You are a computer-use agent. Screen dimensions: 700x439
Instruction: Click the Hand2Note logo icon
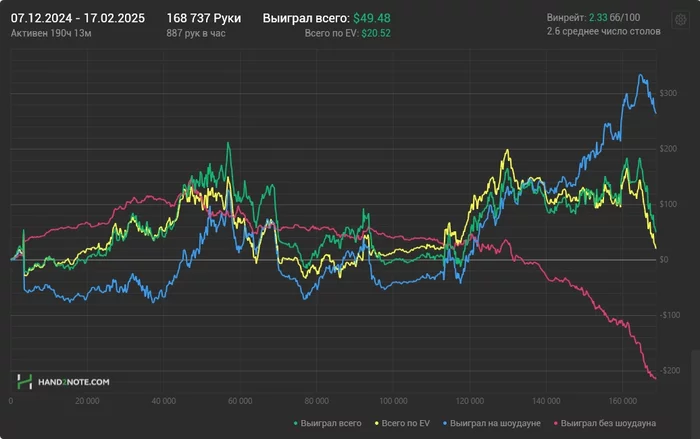(x=24, y=381)
